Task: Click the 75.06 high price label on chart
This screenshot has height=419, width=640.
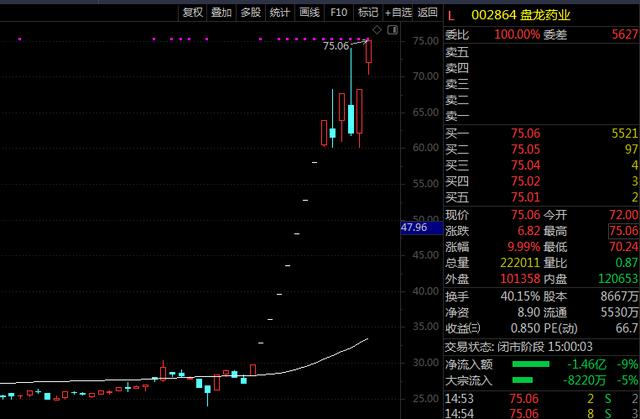Action: click(x=336, y=46)
